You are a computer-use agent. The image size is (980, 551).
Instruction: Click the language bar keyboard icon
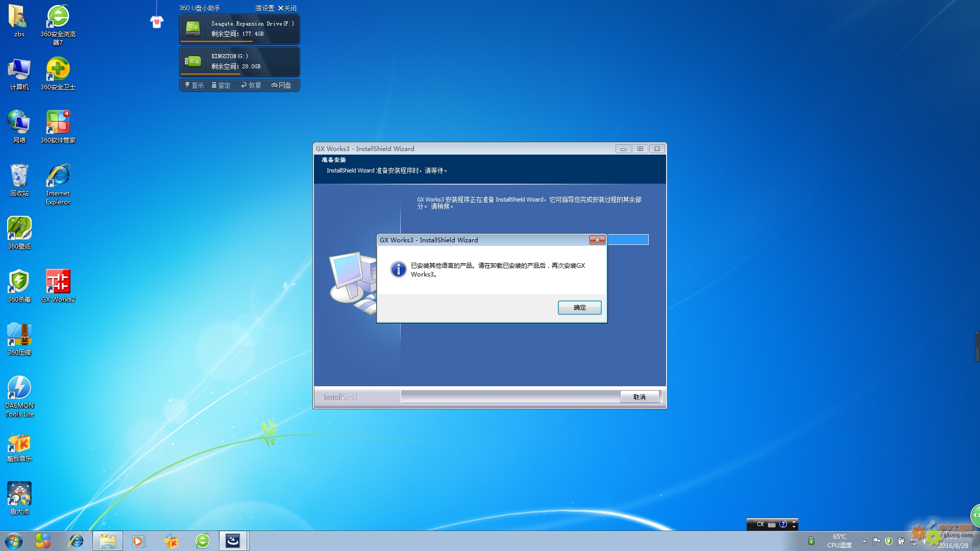point(772,524)
